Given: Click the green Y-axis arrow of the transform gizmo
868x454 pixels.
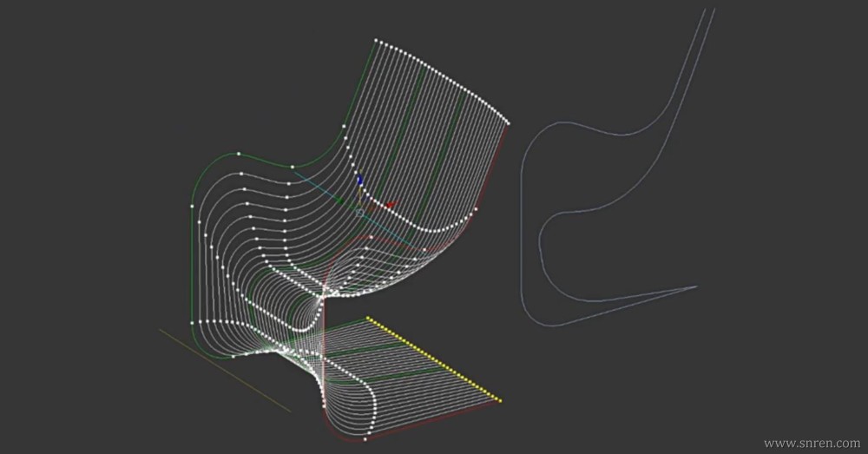Looking at the screenshot, I should pos(339,201).
